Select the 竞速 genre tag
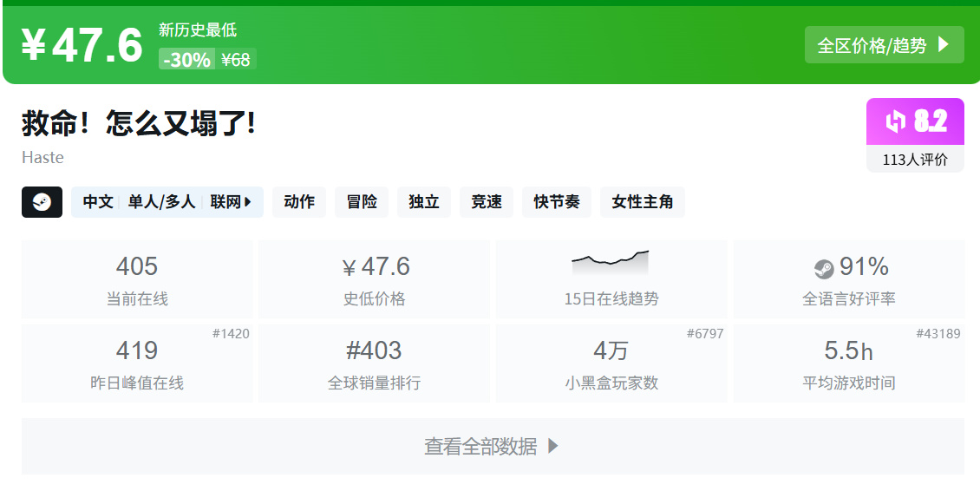 pos(487,202)
